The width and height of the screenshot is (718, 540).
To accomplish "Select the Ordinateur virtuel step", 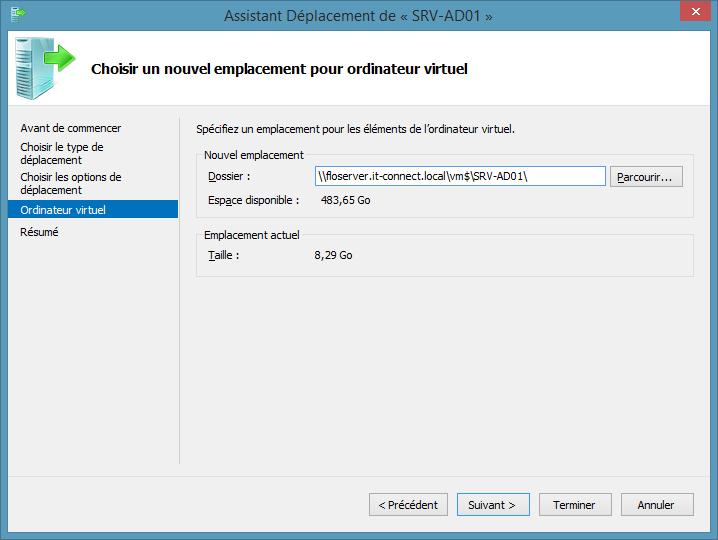I will coord(93,209).
